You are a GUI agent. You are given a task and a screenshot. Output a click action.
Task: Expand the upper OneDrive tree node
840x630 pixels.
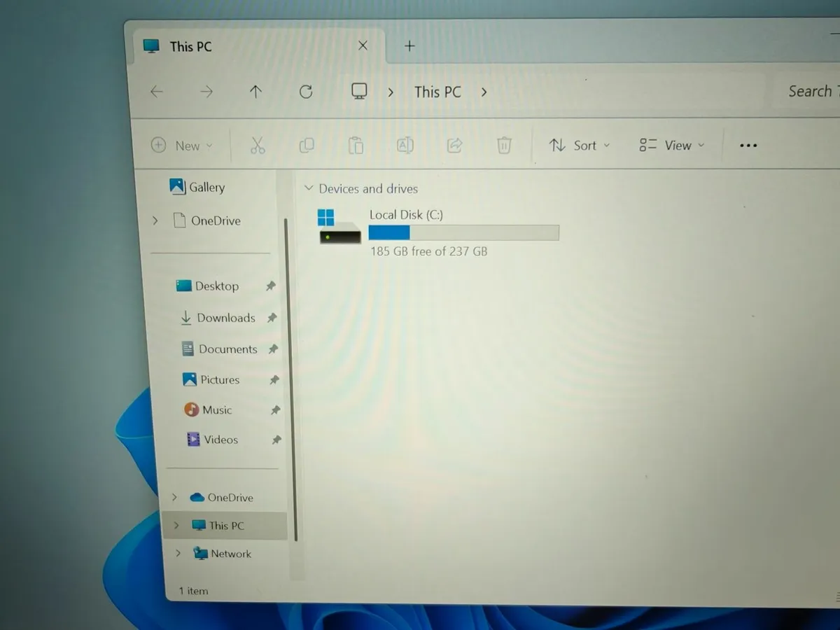(155, 220)
